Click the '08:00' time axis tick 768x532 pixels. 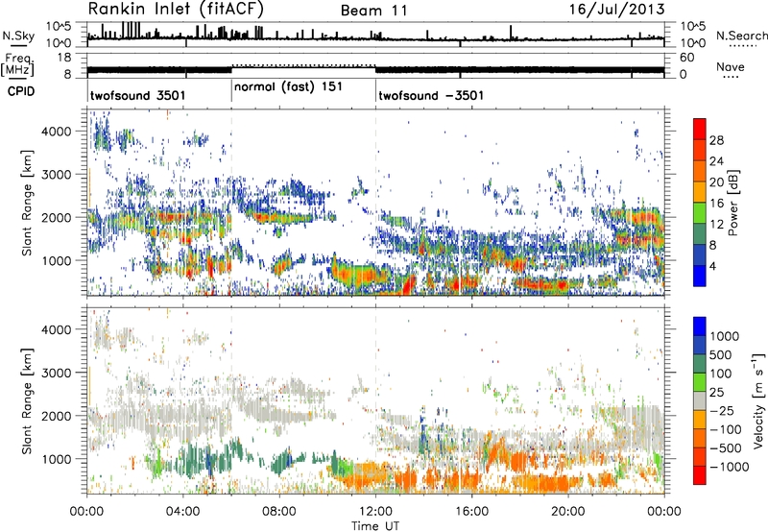click(279, 512)
